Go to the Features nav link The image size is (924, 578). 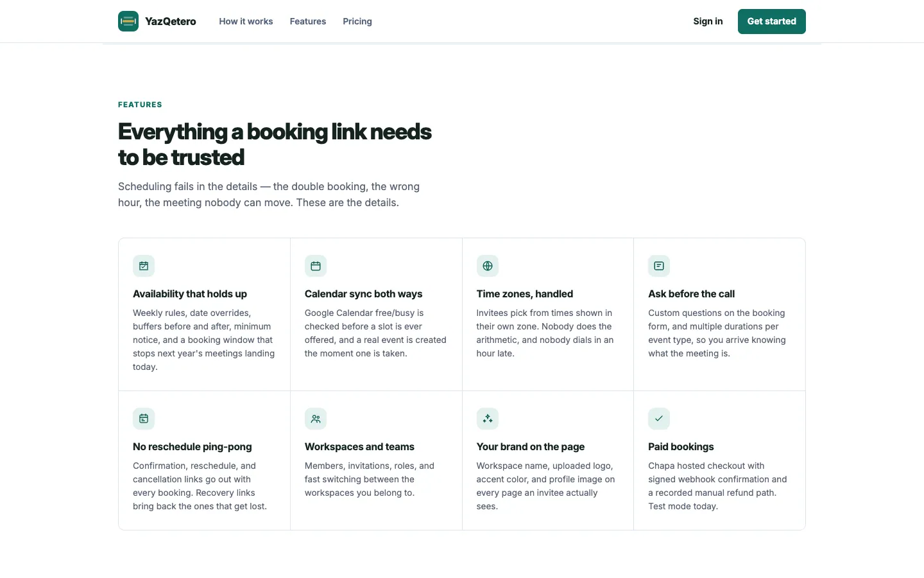click(308, 21)
